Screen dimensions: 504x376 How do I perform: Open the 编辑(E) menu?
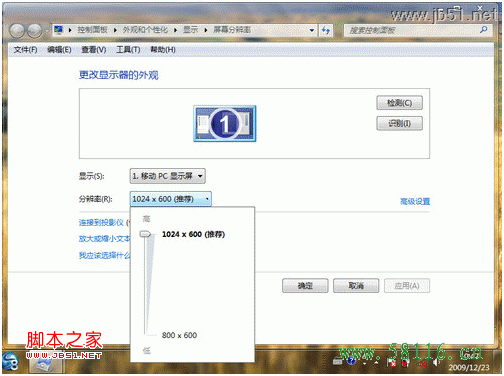[59, 50]
